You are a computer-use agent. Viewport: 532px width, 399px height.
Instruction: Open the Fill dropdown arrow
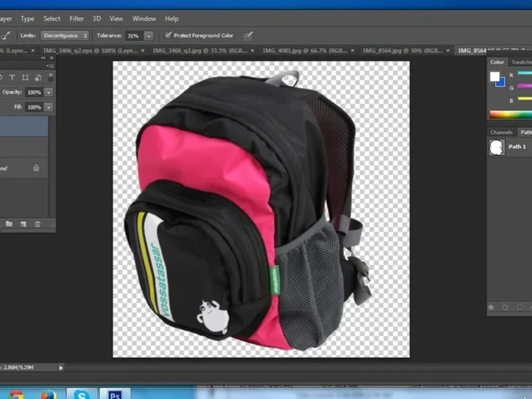point(49,107)
